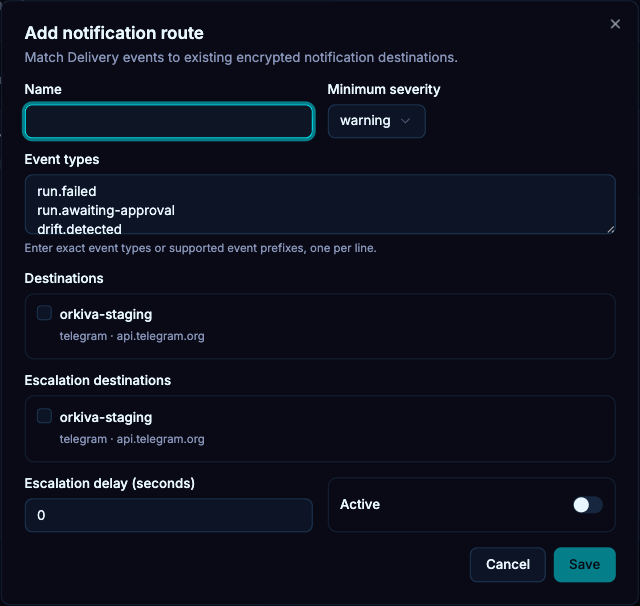Check orkiva-staging under Destinations
Viewport: 640px width, 606px height.
tap(44, 313)
